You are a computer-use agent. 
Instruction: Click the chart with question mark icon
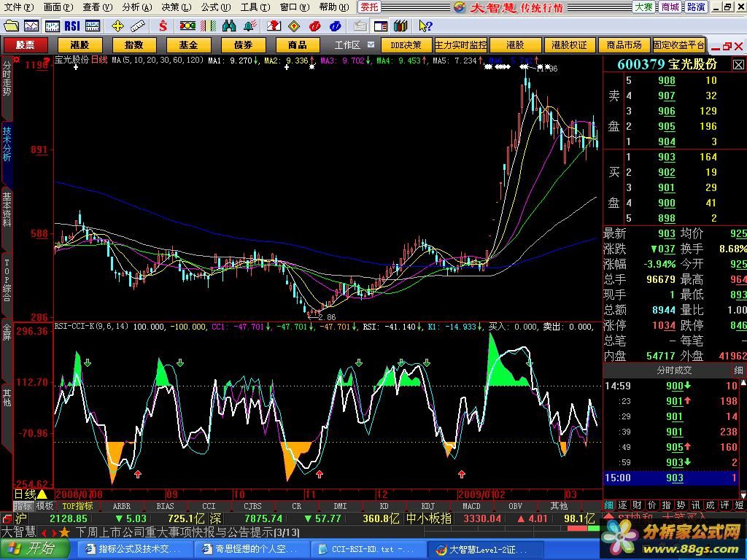click(274, 26)
